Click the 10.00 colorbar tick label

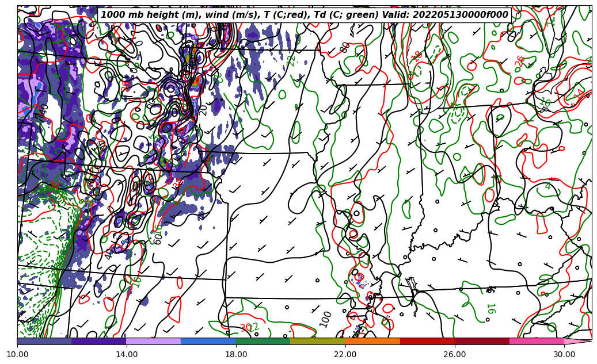pyautogui.click(x=17, y=354)
